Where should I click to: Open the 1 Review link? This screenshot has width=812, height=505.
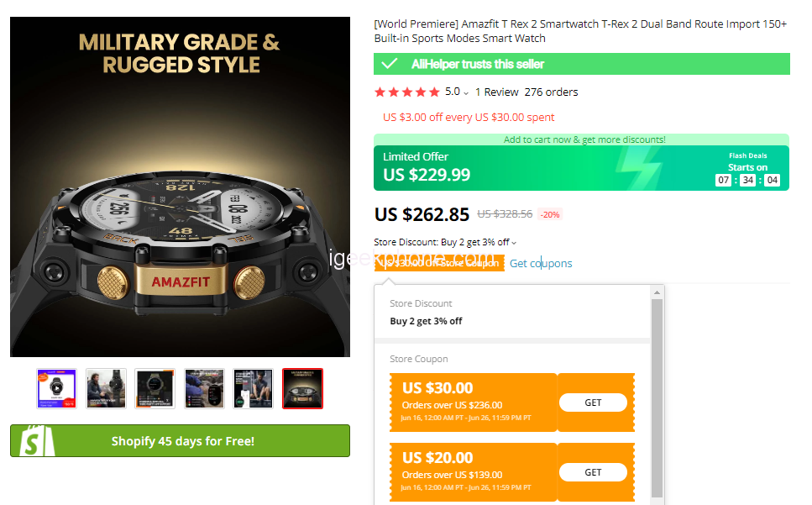click(x=496, y=92)
